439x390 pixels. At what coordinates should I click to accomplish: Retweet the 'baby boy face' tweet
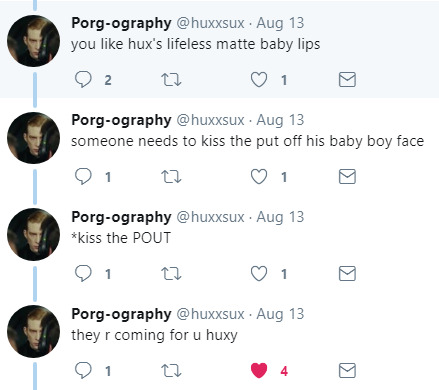coord(171,177)
